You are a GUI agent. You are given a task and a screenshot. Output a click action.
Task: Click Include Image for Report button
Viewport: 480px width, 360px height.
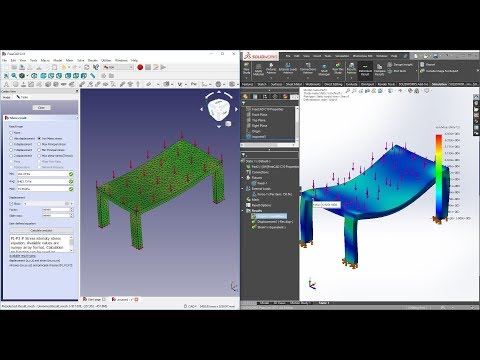[439, 71]
